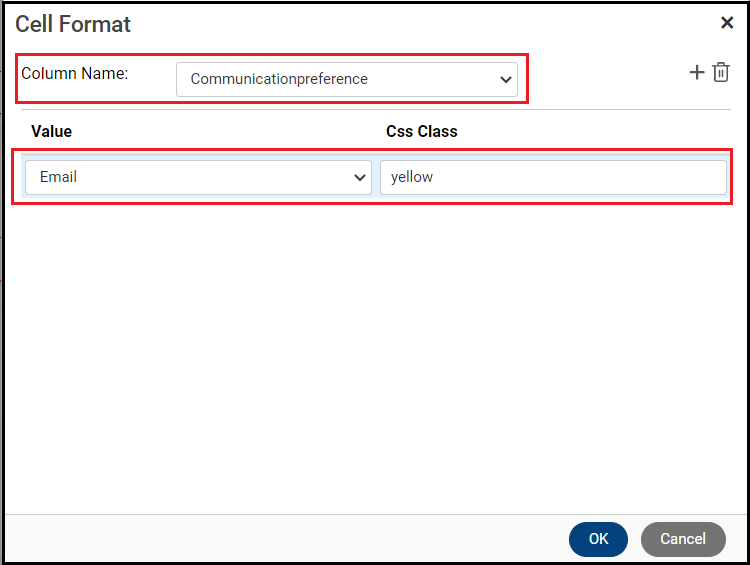
Task: Click the Cell Format dialog title
Action: coord(73,24)
